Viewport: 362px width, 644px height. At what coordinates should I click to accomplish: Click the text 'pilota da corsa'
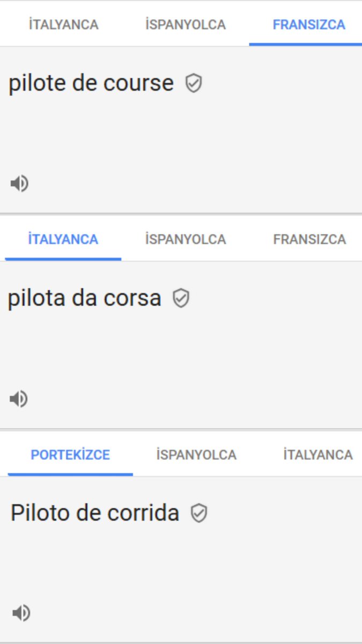point(85,298)
